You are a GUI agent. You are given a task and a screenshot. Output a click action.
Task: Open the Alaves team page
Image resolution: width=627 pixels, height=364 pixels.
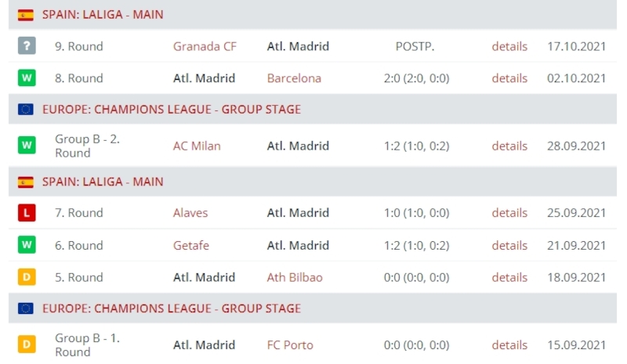click(190, 213)
